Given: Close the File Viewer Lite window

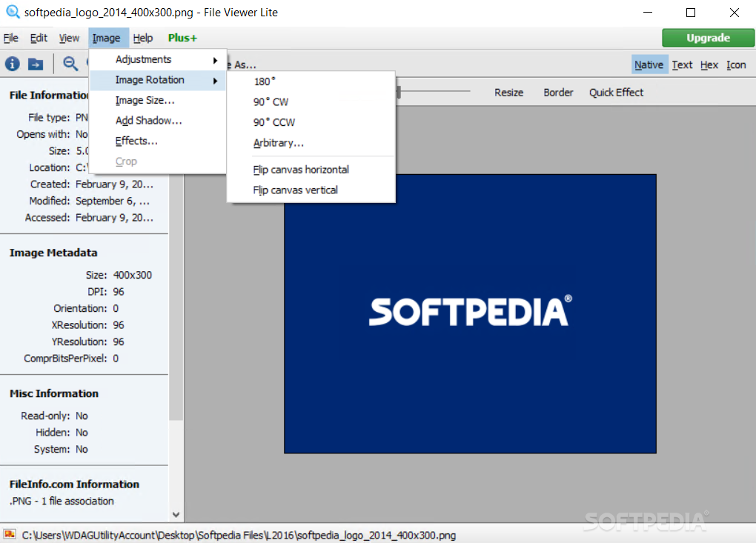Looking at the screenshot, I should [735, 13].
